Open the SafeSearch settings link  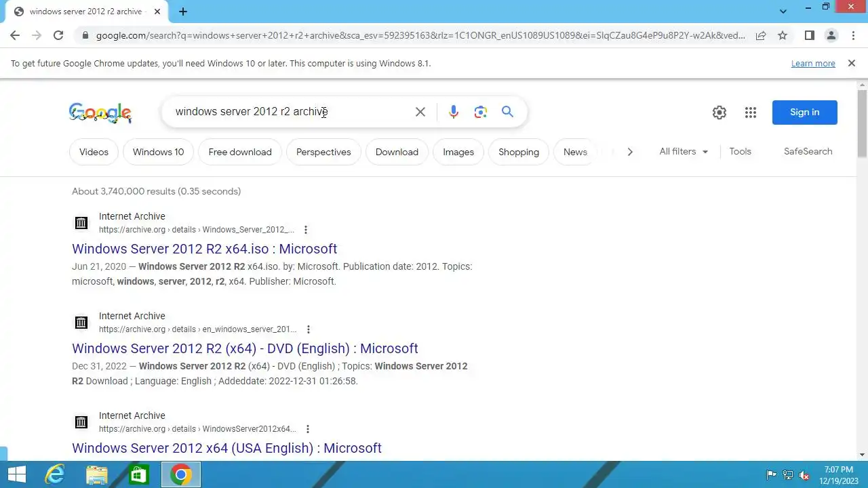coord(808,152)
